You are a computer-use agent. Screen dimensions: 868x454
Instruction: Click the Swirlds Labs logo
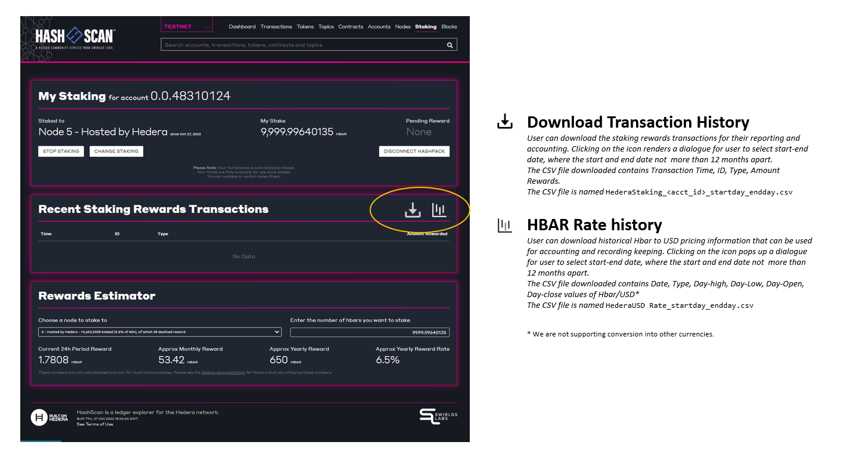pos(437,416)
